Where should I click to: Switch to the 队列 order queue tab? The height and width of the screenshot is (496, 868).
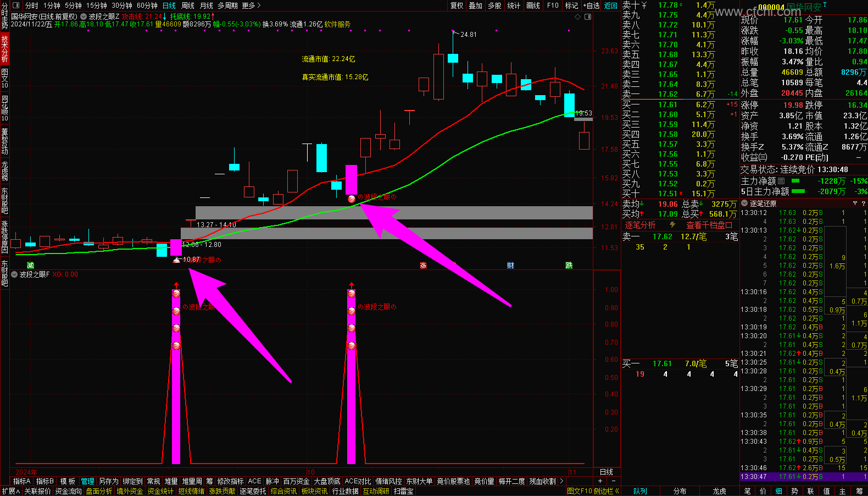(640, 491)
